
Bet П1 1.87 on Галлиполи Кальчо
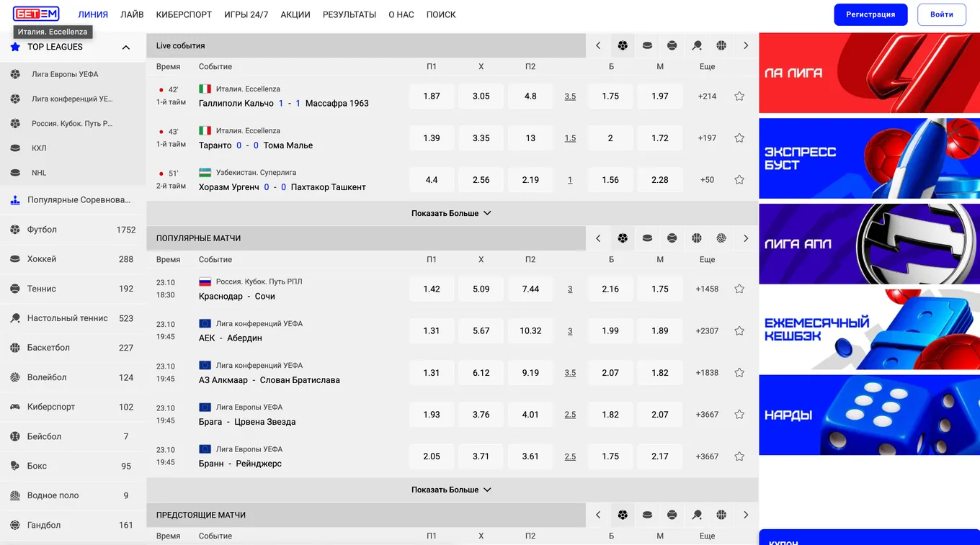coord(432,96)
